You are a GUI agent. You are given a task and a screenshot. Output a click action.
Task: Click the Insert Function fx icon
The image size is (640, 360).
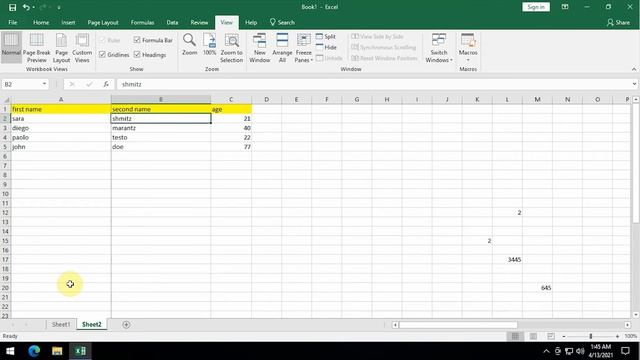tap(106, 84)
